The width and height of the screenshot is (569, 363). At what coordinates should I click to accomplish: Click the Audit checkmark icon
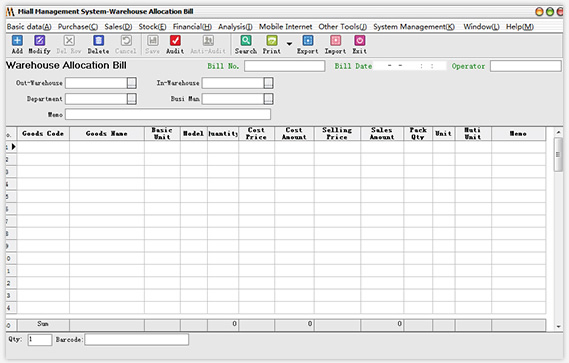pos(175,40)
